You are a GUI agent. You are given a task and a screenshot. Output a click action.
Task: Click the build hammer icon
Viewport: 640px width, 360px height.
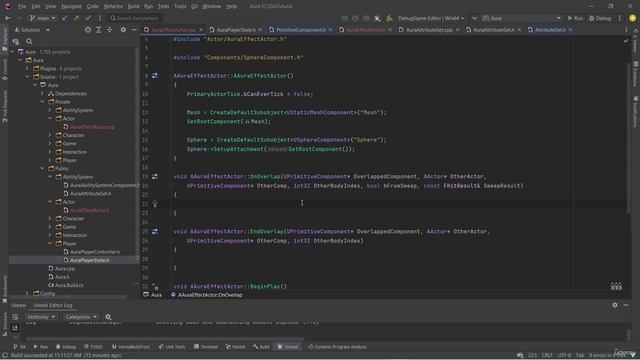point(389,18)
